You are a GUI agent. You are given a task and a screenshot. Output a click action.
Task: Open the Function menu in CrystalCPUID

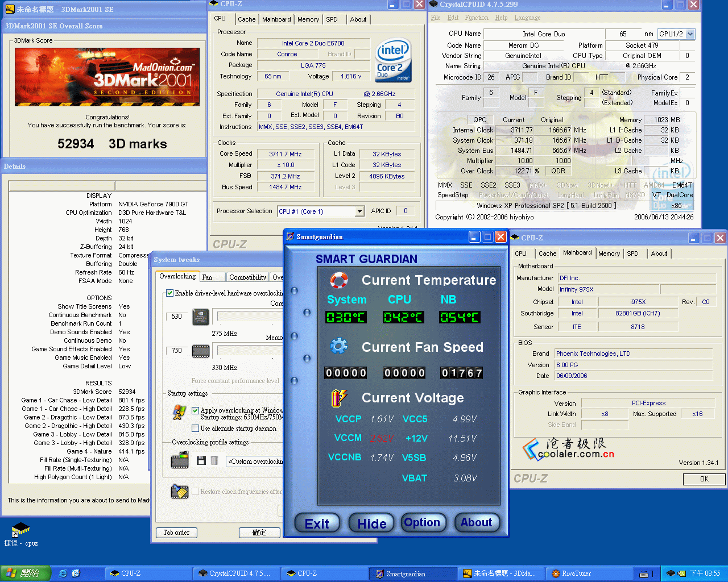click(476, 18)
